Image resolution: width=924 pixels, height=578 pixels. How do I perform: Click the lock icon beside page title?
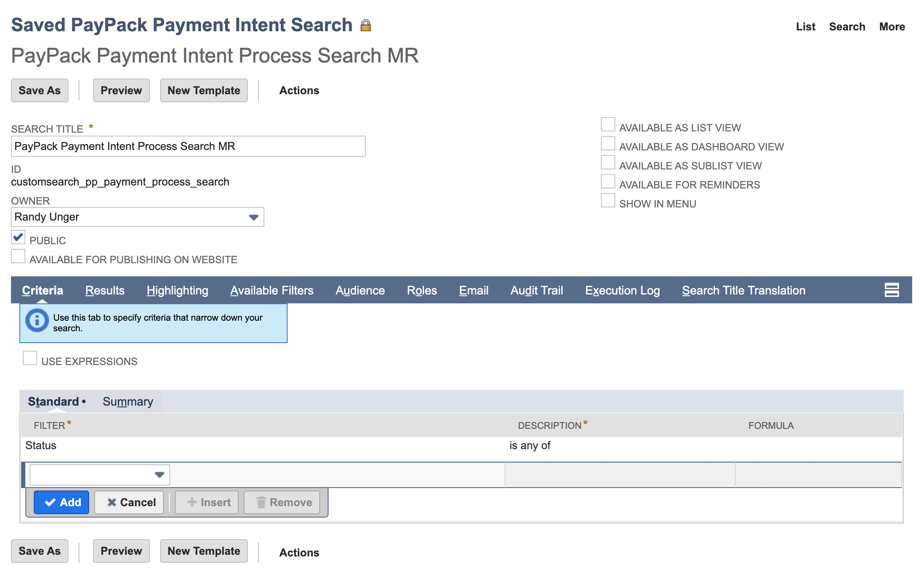click(366, 26)
